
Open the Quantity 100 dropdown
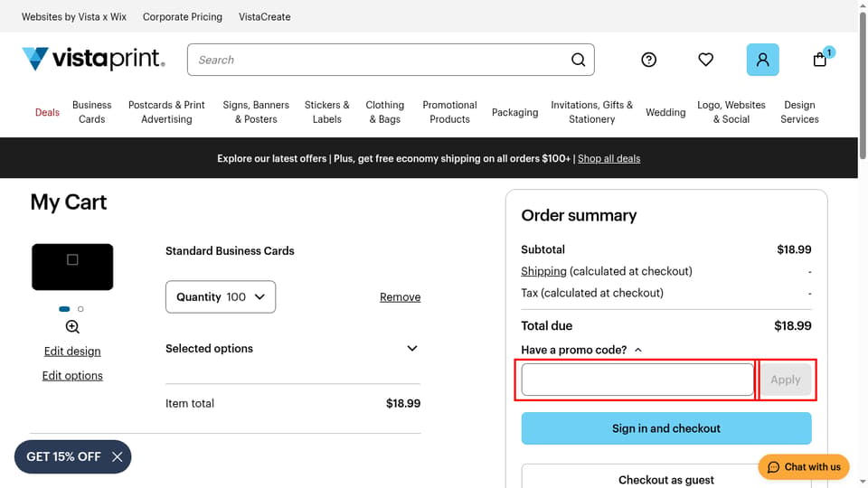click(221, 297)
